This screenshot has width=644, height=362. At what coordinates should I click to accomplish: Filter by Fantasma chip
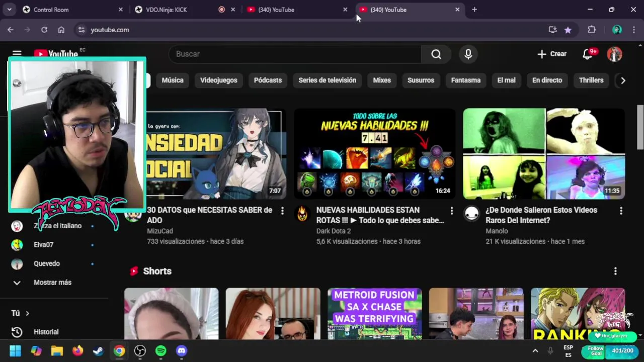(x=466, y=80)
